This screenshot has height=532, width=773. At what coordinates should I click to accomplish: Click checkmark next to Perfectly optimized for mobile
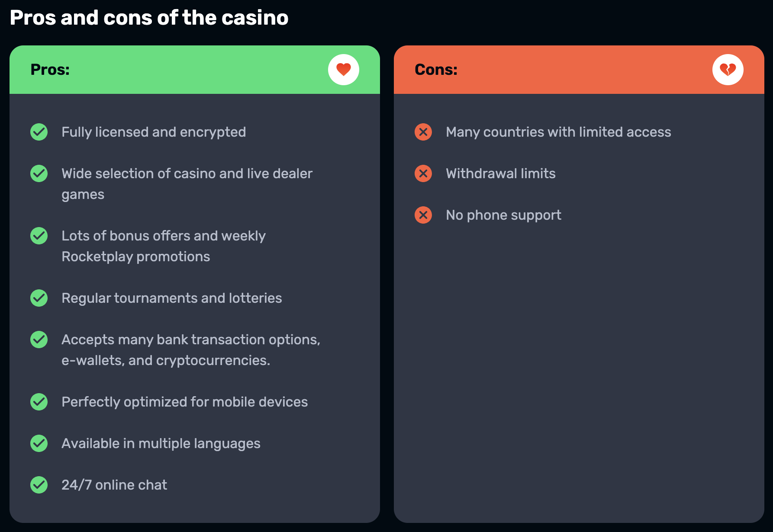(39, 402)
